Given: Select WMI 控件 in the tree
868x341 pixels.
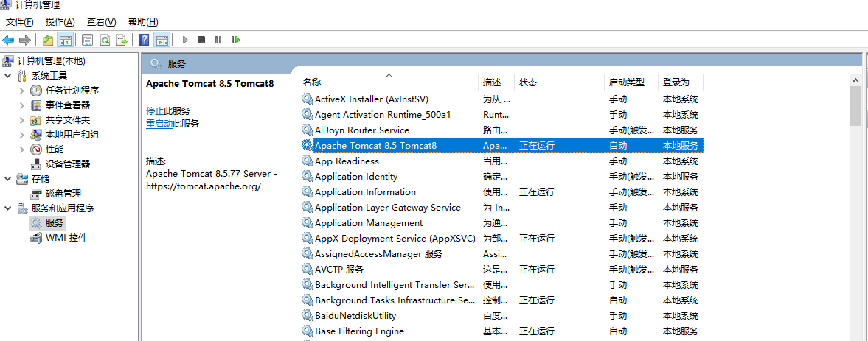Looking at the screenshot, I should pos(66,238).
